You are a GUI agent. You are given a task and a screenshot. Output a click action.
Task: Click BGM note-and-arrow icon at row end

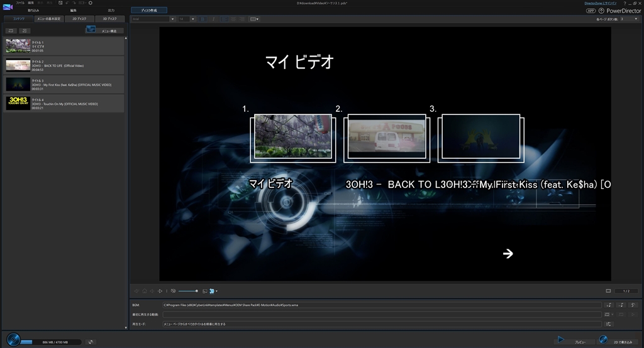(x=633, y=305)
